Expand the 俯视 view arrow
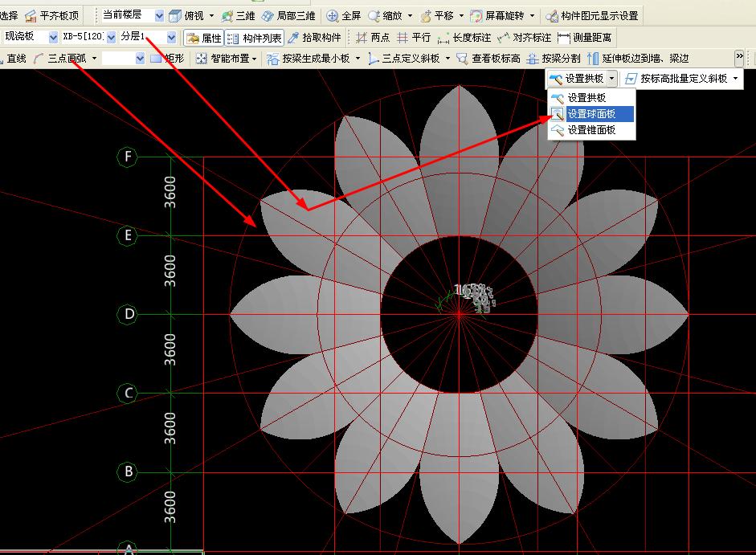 tap(211, 16)
